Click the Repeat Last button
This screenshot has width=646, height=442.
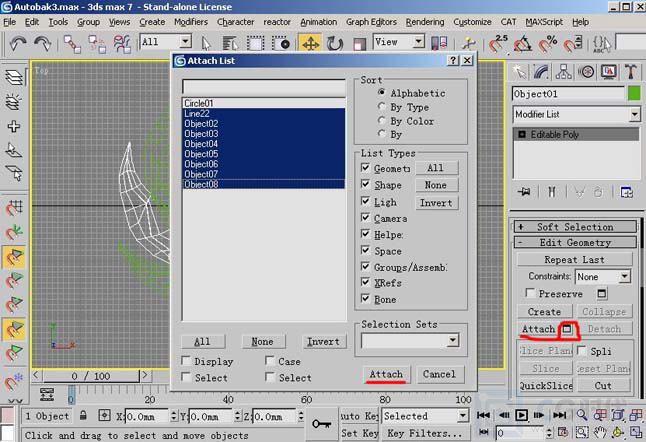tap(574, 260)
